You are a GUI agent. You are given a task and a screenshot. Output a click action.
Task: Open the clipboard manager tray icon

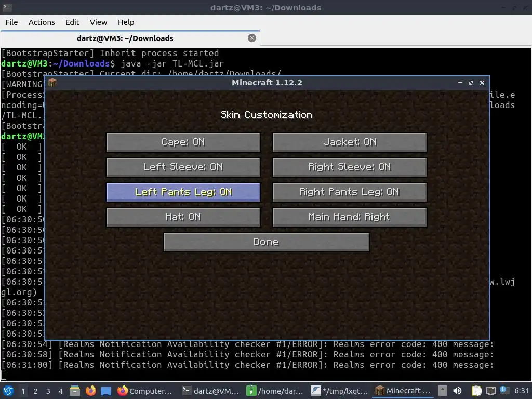tap(477, 391)
